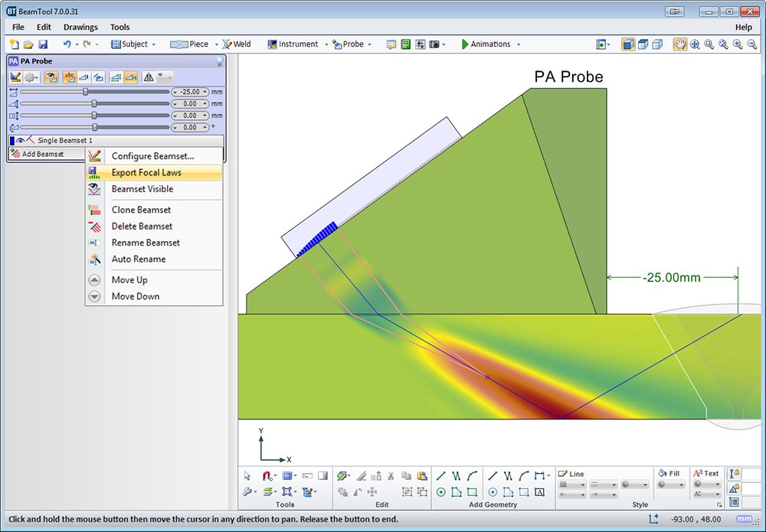Click the PA Probe lightbulb hint icon

pyautogui.click(x=220, y=61)
